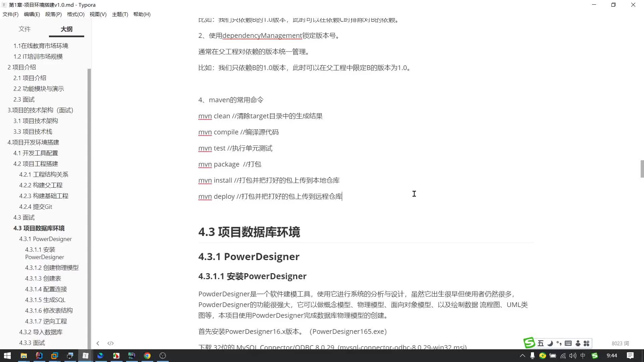The height and width of the screenshot is (362, 644).
Task: Click the Sogou input method logo
Action: (x=529, y=343)
